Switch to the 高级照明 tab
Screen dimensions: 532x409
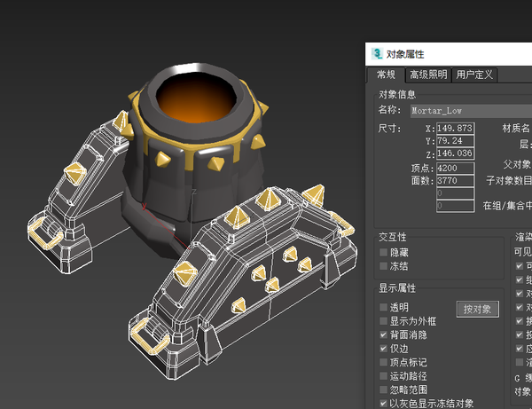click(428, 75)
